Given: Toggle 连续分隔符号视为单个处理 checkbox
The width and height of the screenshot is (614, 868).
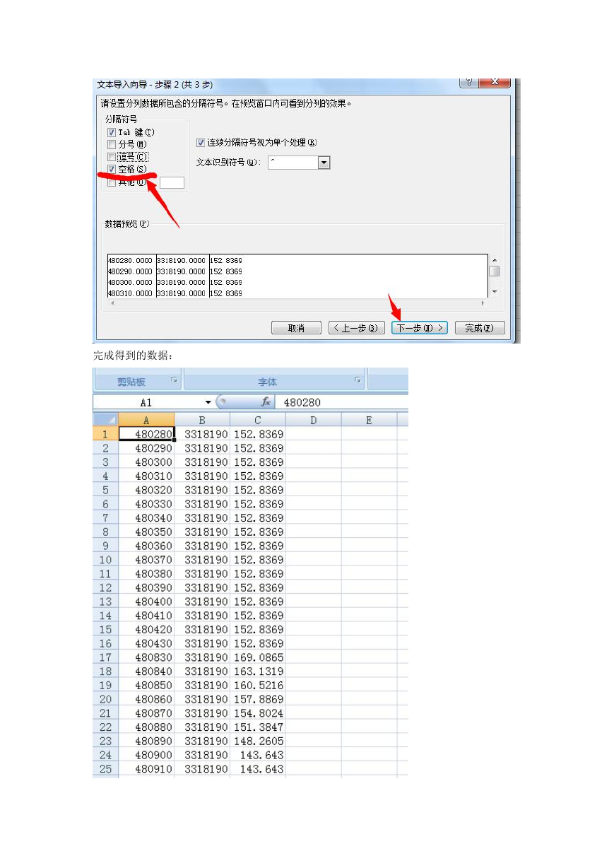Looking at the screenshot, I should [x=200, y=143].
